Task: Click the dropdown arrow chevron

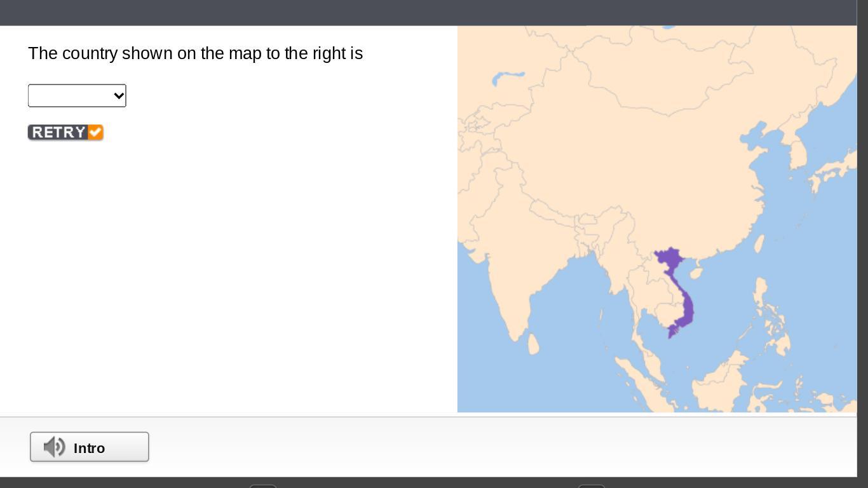Action: point(118,96)
